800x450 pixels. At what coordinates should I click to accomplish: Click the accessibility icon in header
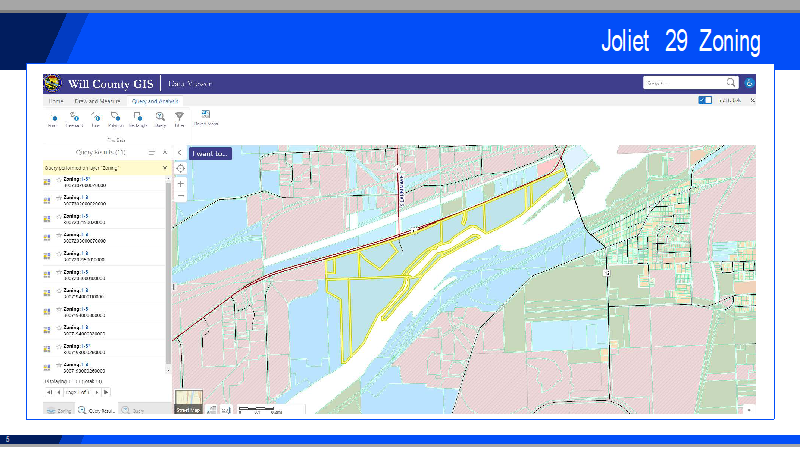[x=749, y=83]
